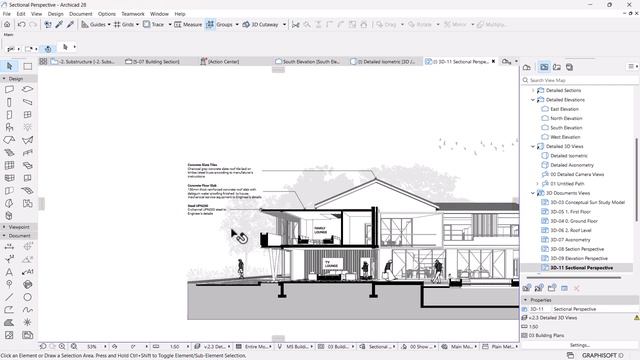640x360 pixels.
Task: Select the Spline tool
Action: tap(27, 310)
